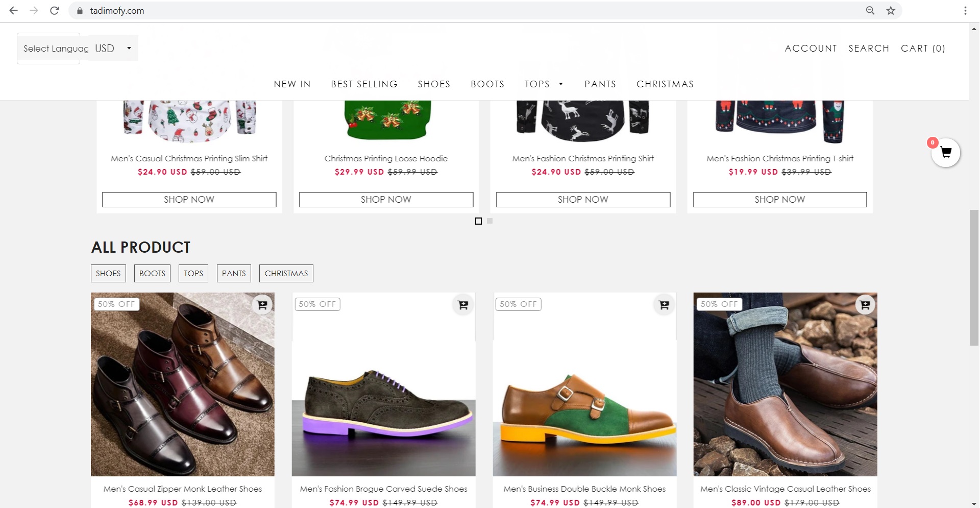Viewport: 980px width, 508px height.
Task: Add Brogue Carved Suede Shoes to cart
Action: tap(463, 305)
